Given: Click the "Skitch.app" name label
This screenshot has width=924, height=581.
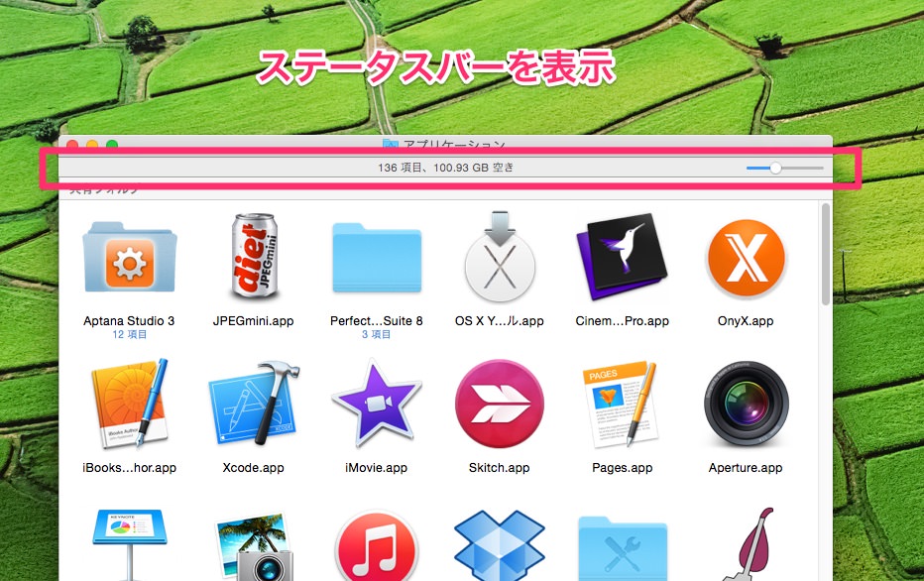Looking at the screenshot, I should click(500, 468).
